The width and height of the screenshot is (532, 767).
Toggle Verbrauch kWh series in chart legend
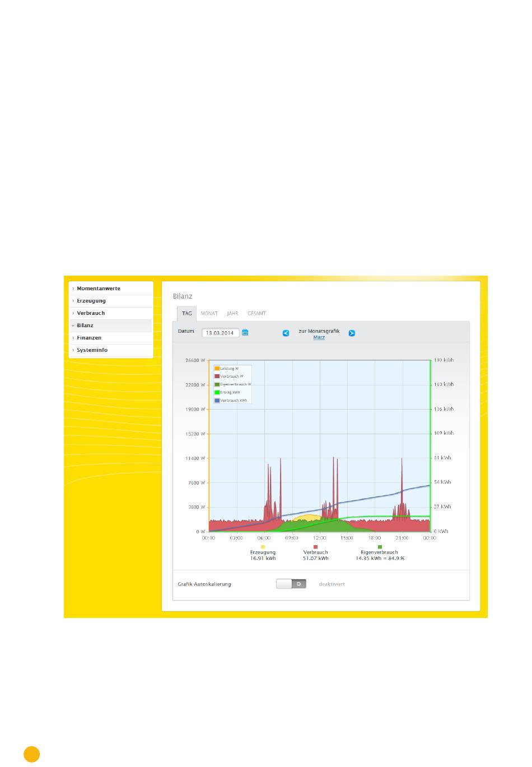(x=231, y=400)
